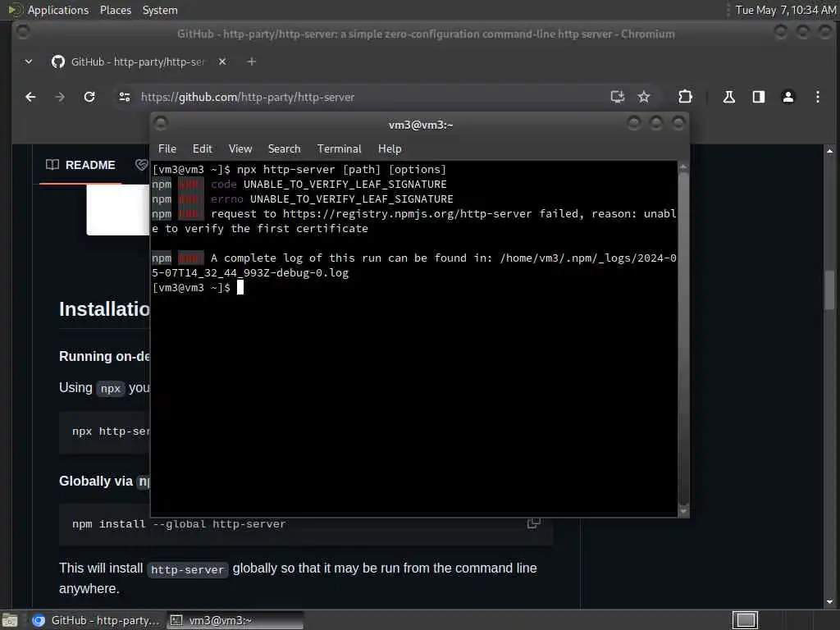Click the browser page scrollbar thumb
This screenshot has height=630, width=840.
[829, 290]
